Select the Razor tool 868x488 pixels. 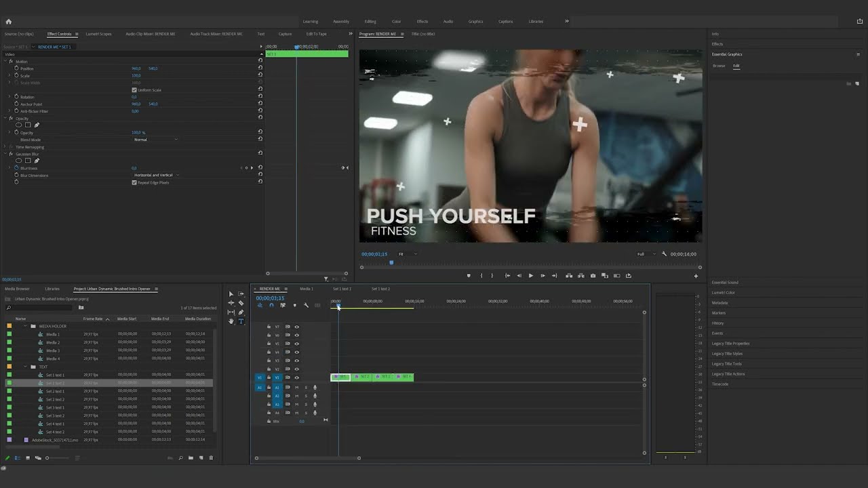(x=241, y=303)
